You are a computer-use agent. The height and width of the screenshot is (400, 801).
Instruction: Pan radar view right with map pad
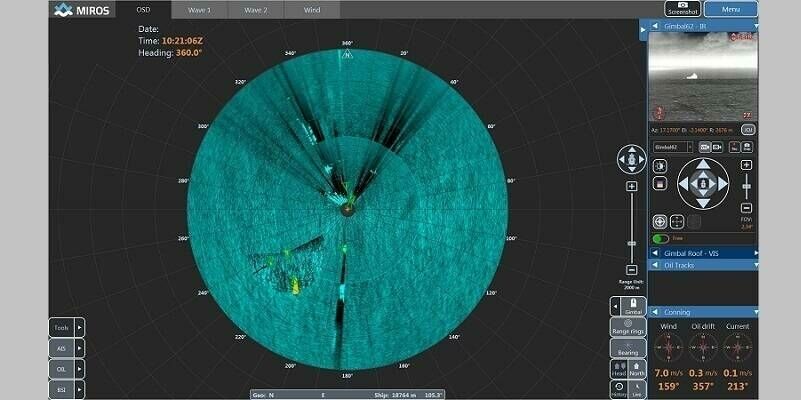pyautogui.click(x=642, y=159)
